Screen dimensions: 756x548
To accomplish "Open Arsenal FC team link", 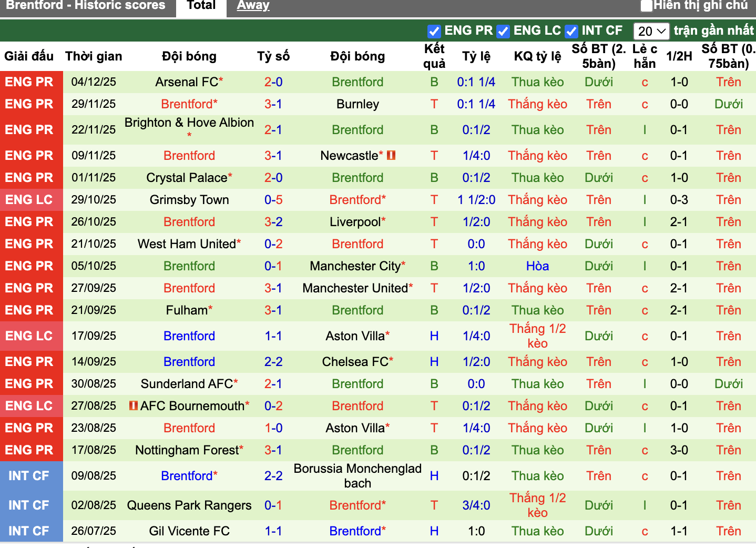I will pyautogui.click(x=187, y=82).
